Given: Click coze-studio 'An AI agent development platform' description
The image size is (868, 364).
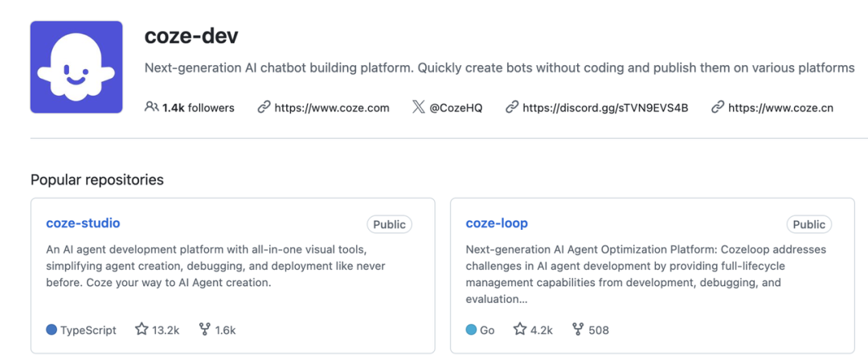Looking at the screenshot, I should click(x=216, y=266).
